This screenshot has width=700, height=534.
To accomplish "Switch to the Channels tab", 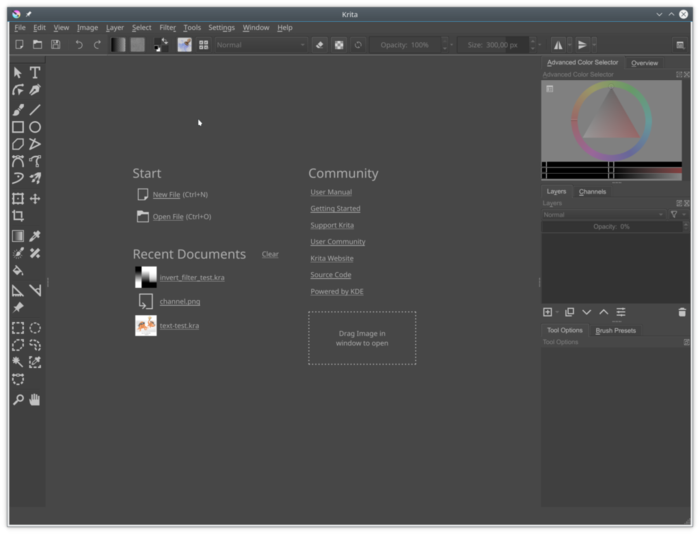I will pyautogui.click(x=592, y=191).
